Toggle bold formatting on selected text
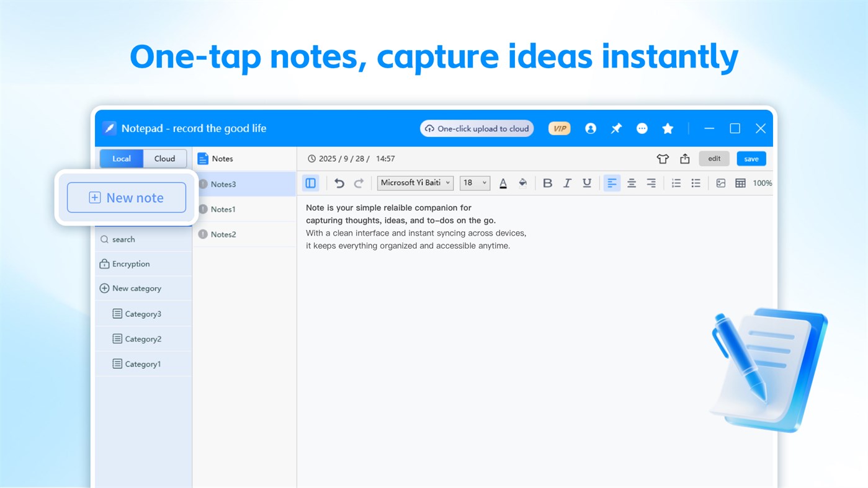The height and width of the screenshot is (488, 868). 547,182
